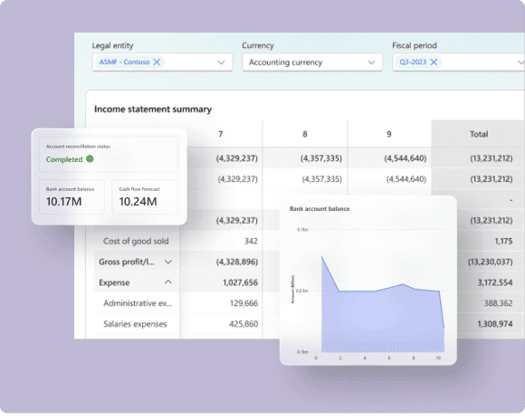This screenshot has height=420, width=525.
Task: Click the Income statement summary heading
Action: 153,110
